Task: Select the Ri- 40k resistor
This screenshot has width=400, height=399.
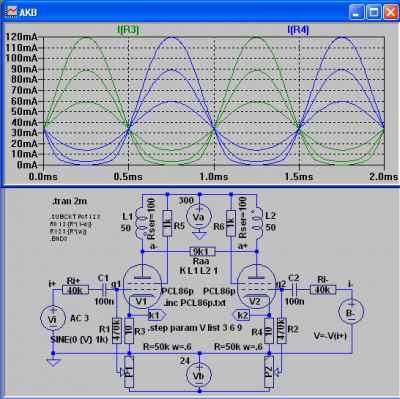Action: click(323, 290)
